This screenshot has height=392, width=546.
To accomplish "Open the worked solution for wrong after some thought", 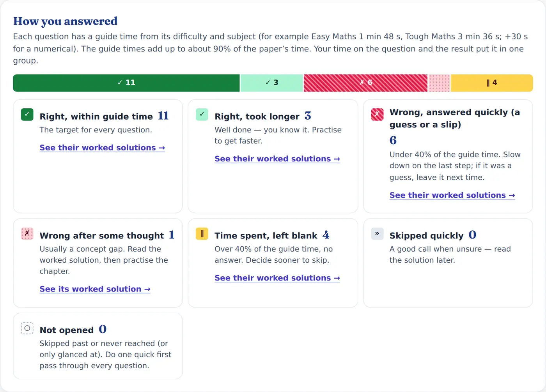I will click(x=95, y=289).
